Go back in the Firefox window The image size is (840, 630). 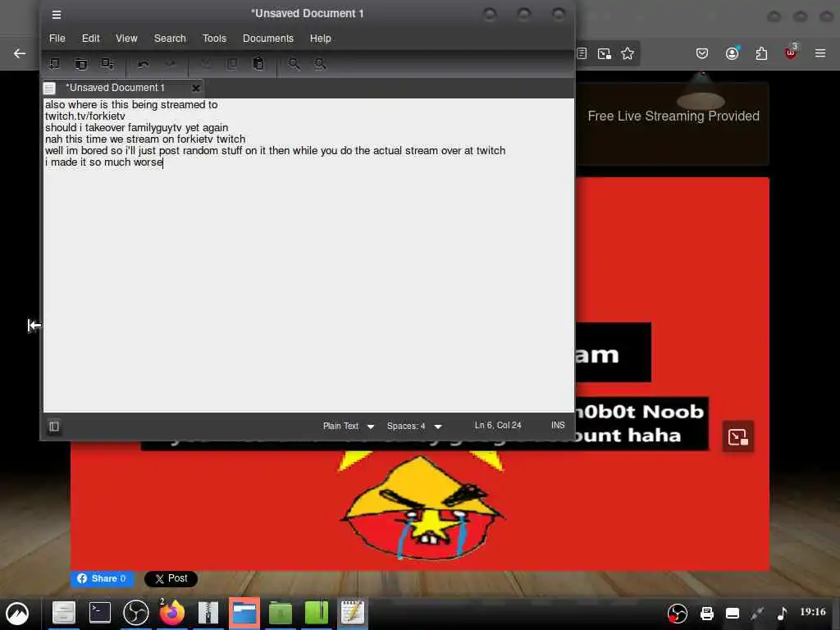[x=20, y=53]
